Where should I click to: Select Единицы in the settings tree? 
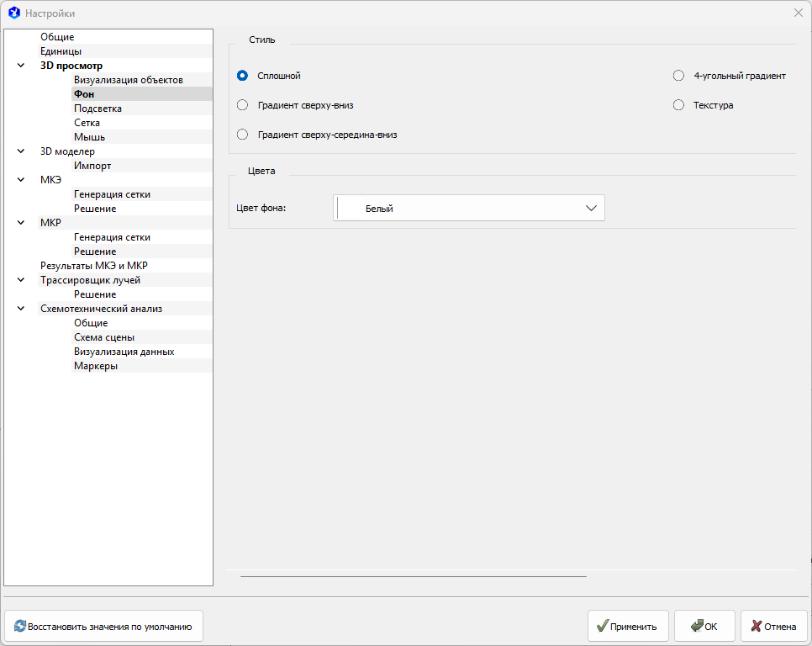(x=61, y=51)
